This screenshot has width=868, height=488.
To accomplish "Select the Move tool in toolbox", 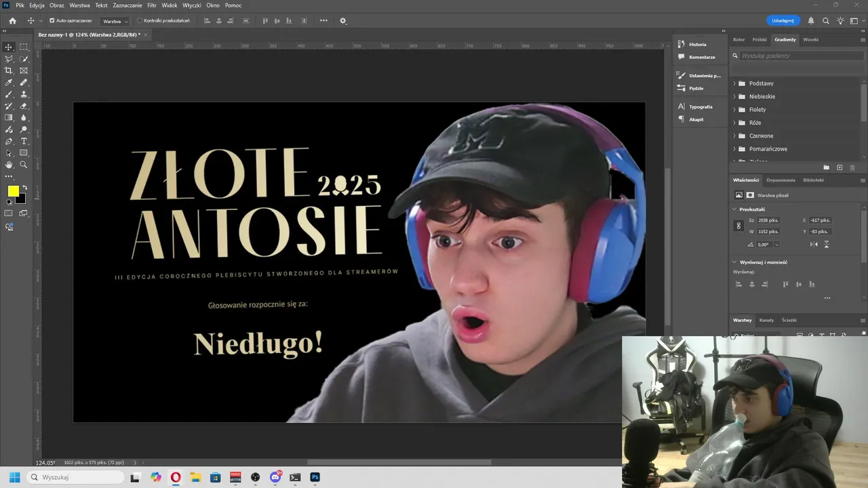I will [x=9, y=47].
